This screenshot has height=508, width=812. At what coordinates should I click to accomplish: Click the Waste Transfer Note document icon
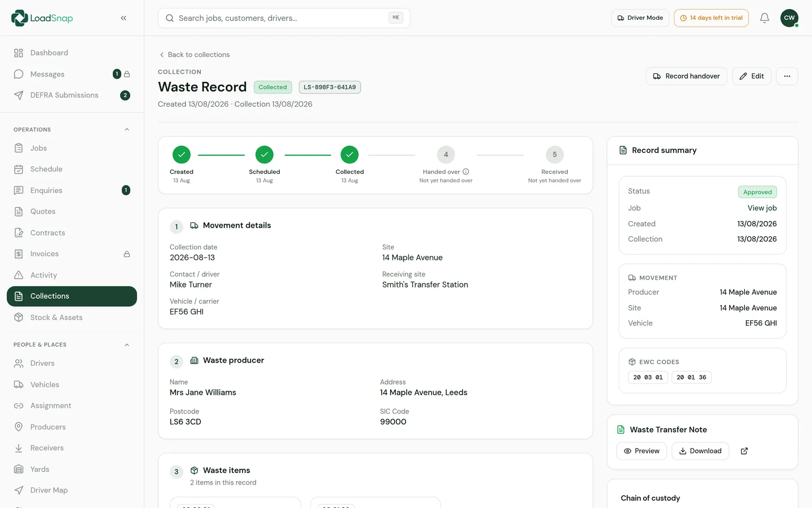tap(621, 430)
